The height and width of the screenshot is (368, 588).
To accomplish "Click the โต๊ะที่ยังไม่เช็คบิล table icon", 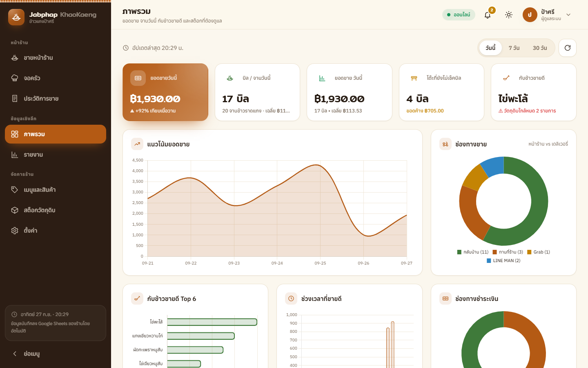I will [414, 78].
